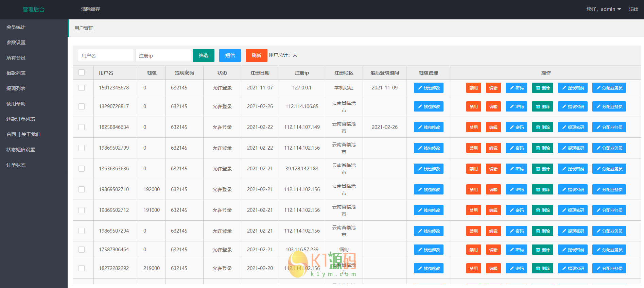Click 删除 trash button for user 19869507294
The image size is (644, 288).
[542, 231]
